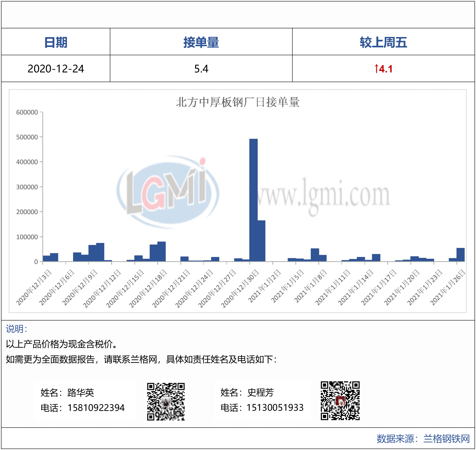The height and width of the screenshot is (450, 476).
Task: Click the LGMI logo watermark
Action: [x=168, y=192]
